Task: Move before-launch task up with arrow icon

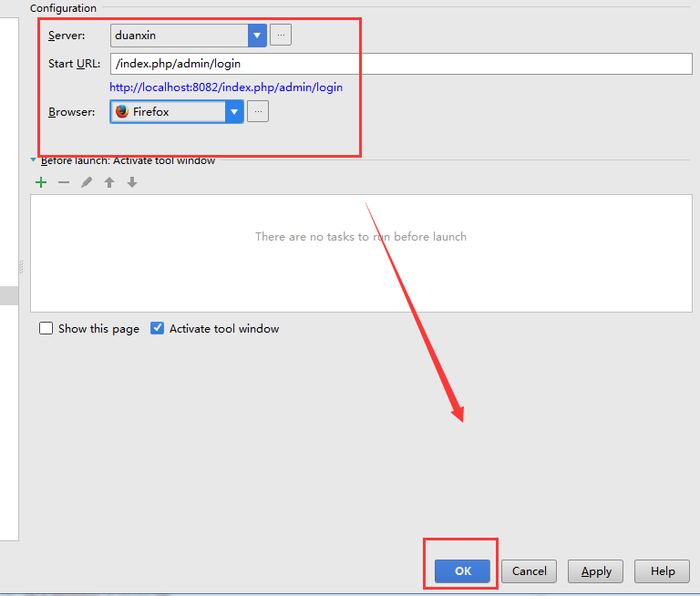Action: 109,182
